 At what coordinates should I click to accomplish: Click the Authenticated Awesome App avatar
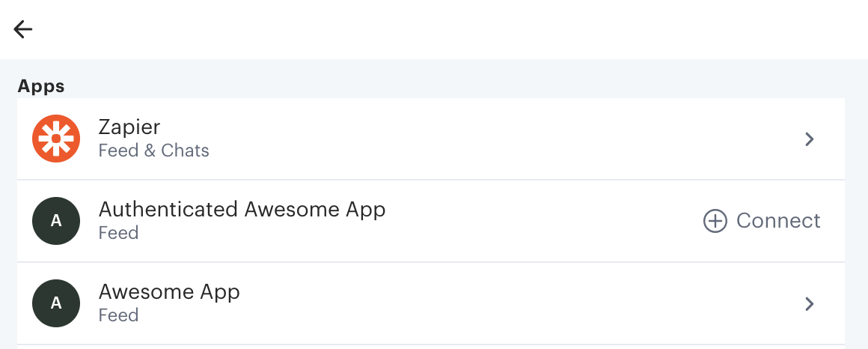tap(56, 221)
